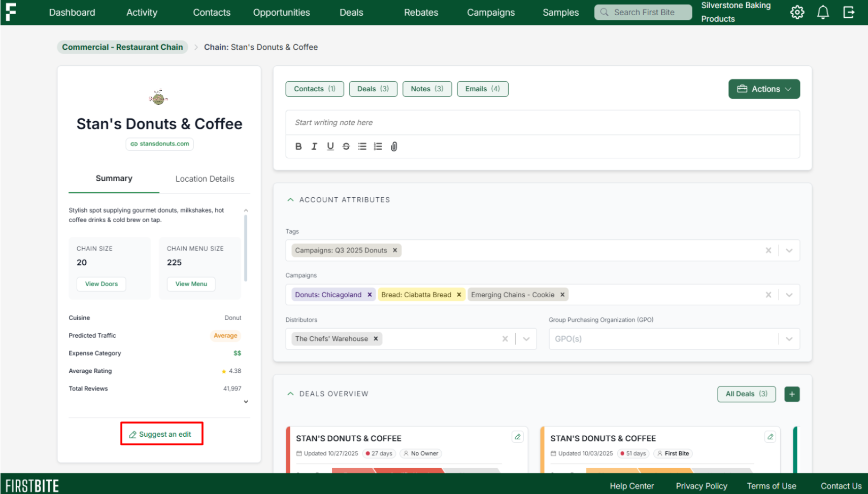This screenshot has width=868, height=494.
Task: Open the Activity menu item
Action: coord(142,12)
